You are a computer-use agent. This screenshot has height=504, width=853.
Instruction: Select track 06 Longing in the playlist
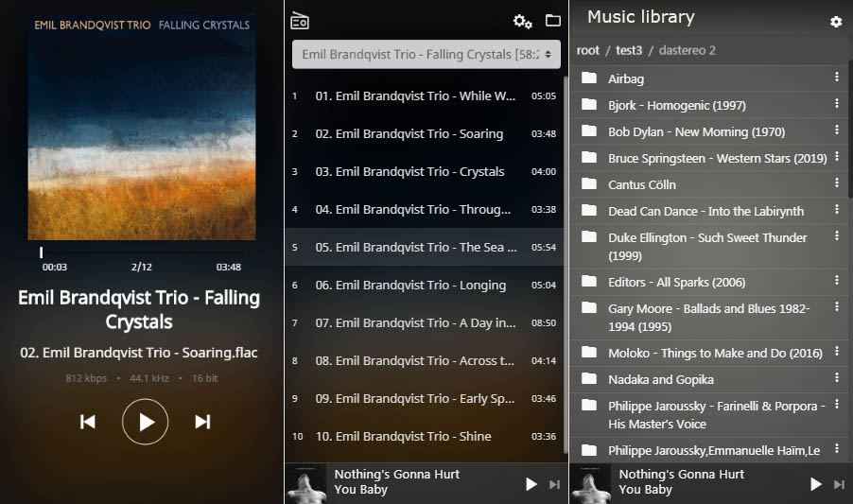(x=425, y=285)
